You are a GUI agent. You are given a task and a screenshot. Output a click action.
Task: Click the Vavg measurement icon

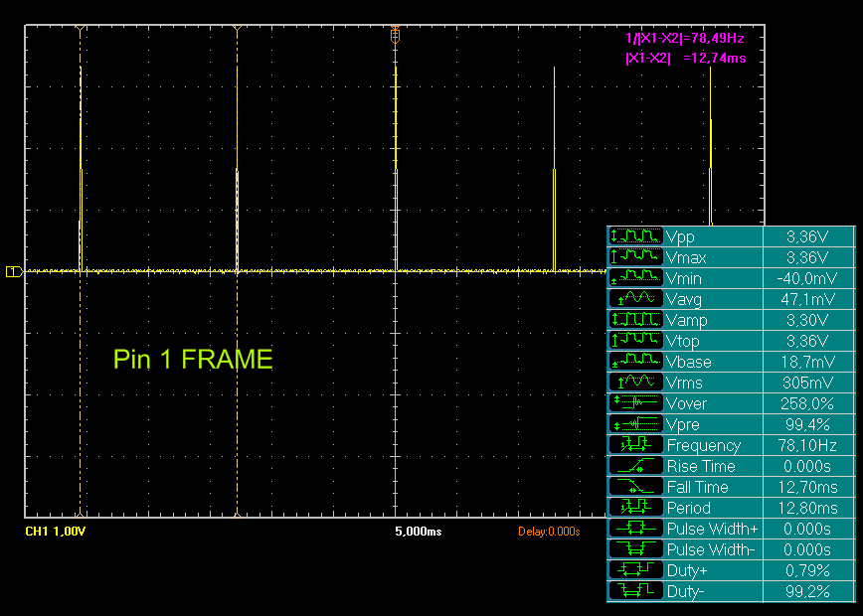click(x=635, y=299)
